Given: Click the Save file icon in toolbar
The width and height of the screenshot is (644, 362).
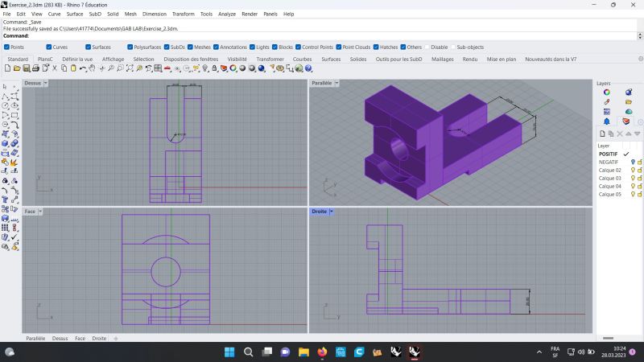Looking at the screenshot, I should pos(27,69).
